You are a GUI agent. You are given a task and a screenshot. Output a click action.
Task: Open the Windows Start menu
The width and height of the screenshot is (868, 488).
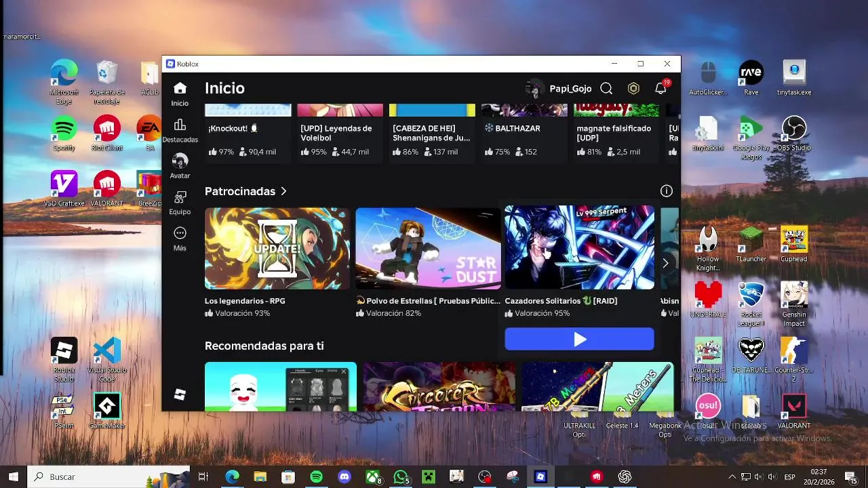click(13, 476)
